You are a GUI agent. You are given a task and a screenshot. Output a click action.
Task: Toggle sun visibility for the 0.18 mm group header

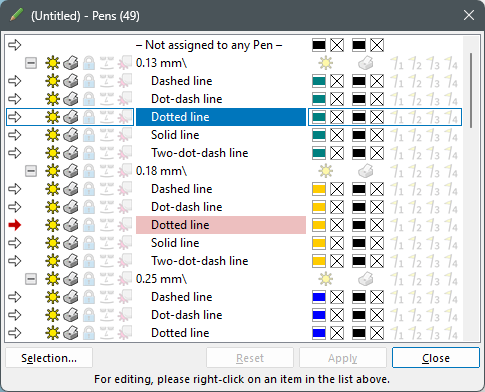tap(53, 171)
